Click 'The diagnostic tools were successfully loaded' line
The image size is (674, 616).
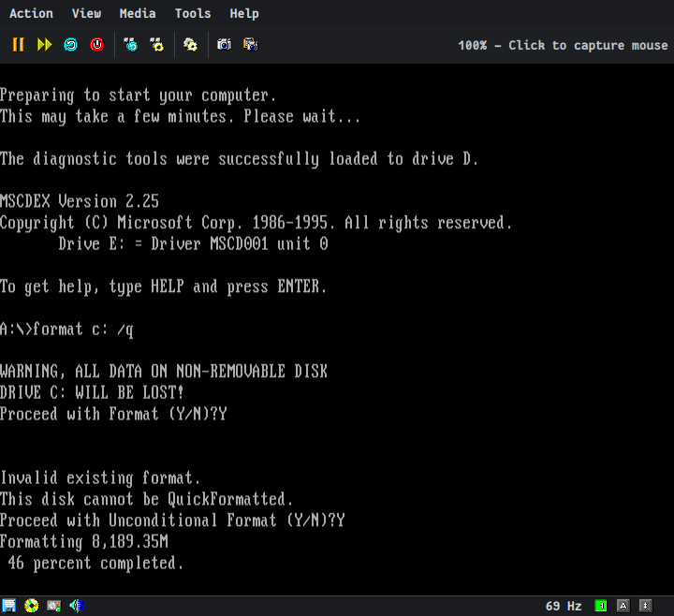pyautogui.click(x=239, y=159)
